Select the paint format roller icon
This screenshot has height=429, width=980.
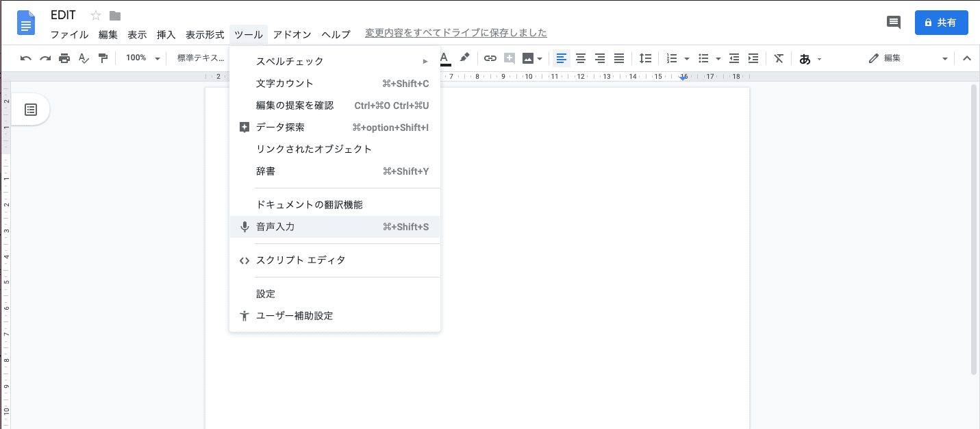coord(103,58)
